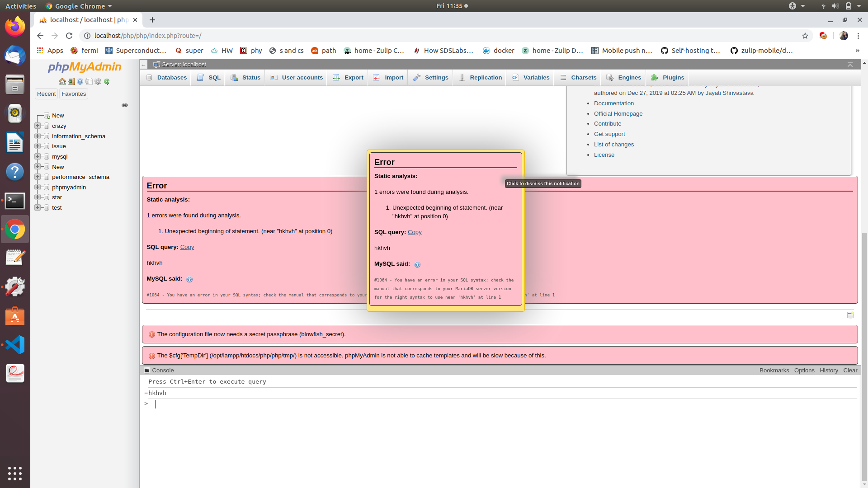Click the log out door icon
The image size is (868, 488).
coord(71,82)
